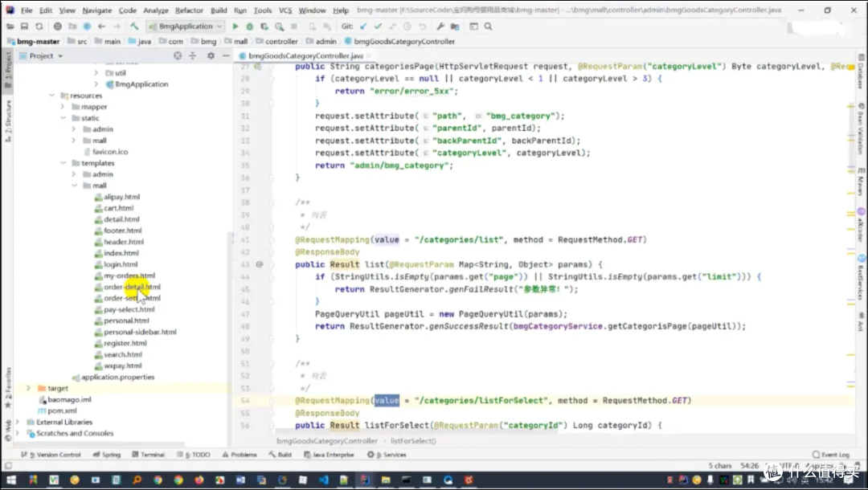868x490 pixels.
Task: Open Windows Start menu
Action: click(x=11, y=480)
